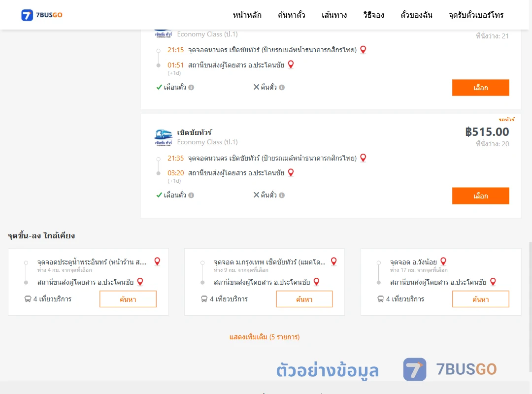
Task: Click map pin next to จุดจอด อ.วังน้อย
Action: [443, 262]
